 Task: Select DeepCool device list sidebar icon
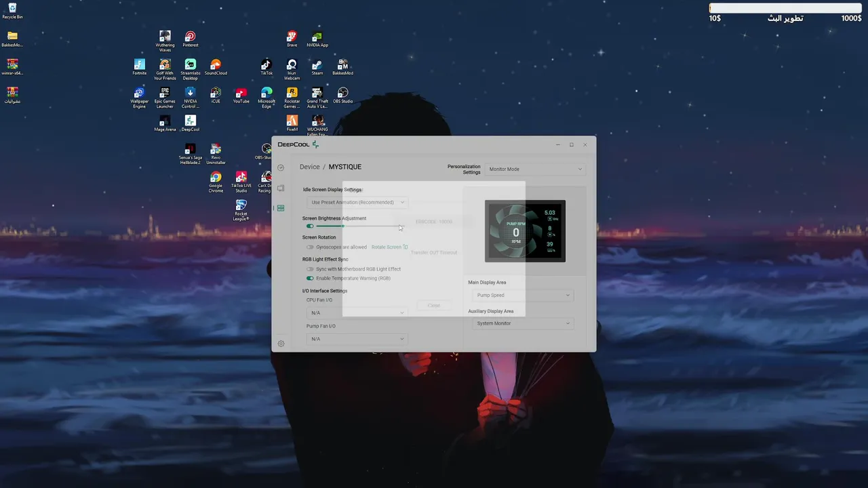click(x=281, y=208)
